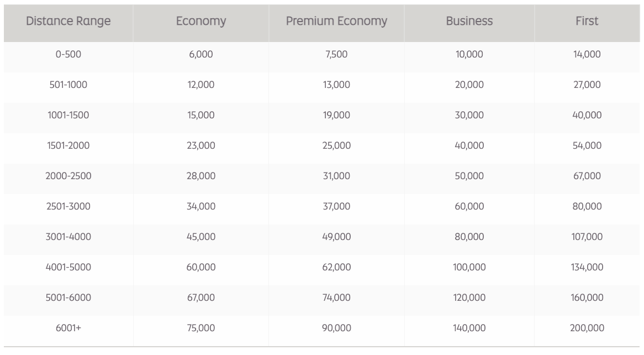Click the 1001-1500 distance range cell
Screen dimensions: 644x355
(68, 116)
